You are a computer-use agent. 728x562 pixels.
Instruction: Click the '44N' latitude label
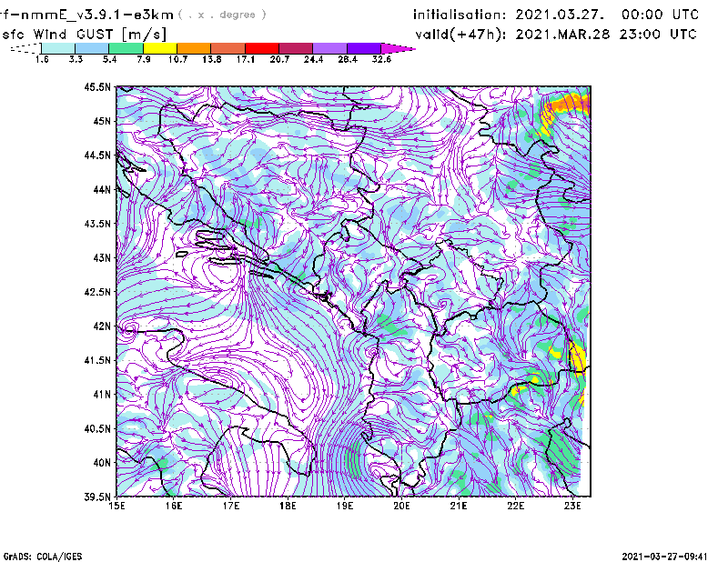(x=102, y=189)
